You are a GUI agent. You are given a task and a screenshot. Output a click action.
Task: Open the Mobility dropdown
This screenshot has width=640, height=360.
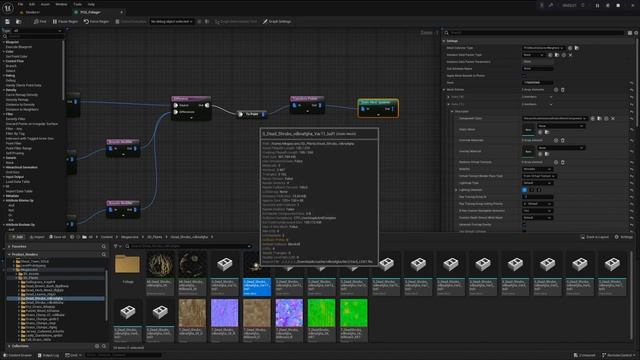point(537,169)
